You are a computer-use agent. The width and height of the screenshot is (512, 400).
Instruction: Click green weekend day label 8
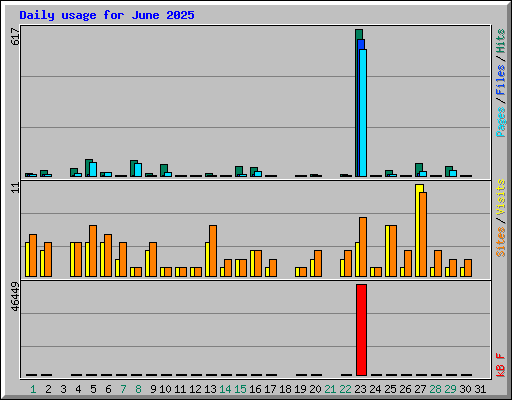[138, 389]
